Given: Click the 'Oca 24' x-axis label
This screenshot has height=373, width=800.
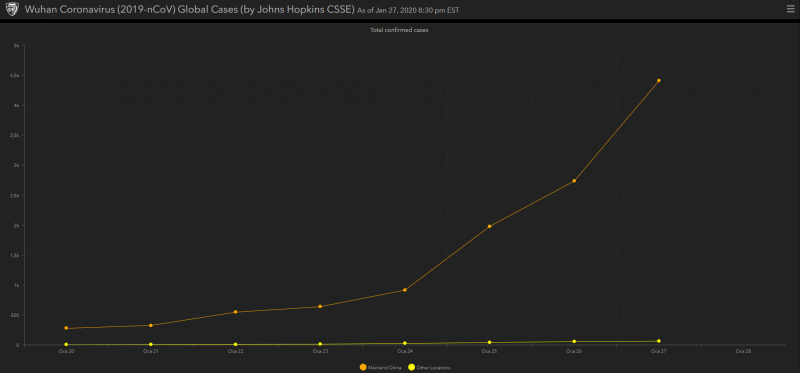Looking at the screenshot, I should 405,351.
